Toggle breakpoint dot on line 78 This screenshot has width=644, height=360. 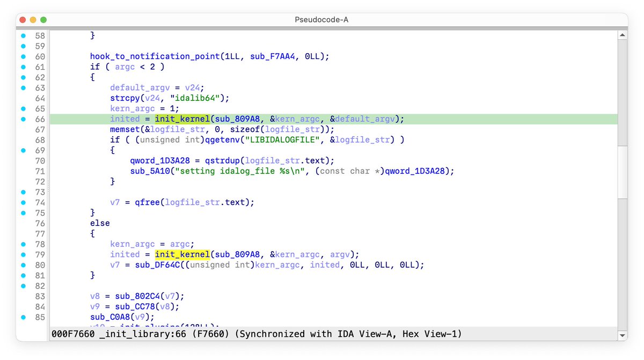click(23, 244)
